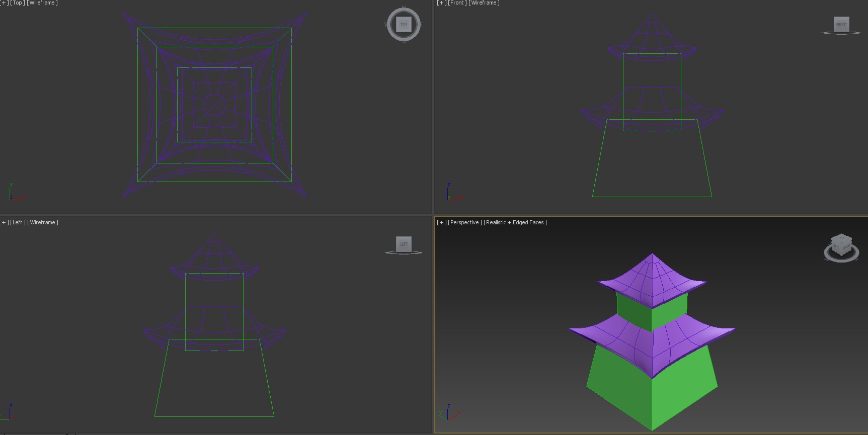The height and width of the screenshot is (435, 868).
Task: Open the [Top] point-of-view label menu
Action: (18, 3)
